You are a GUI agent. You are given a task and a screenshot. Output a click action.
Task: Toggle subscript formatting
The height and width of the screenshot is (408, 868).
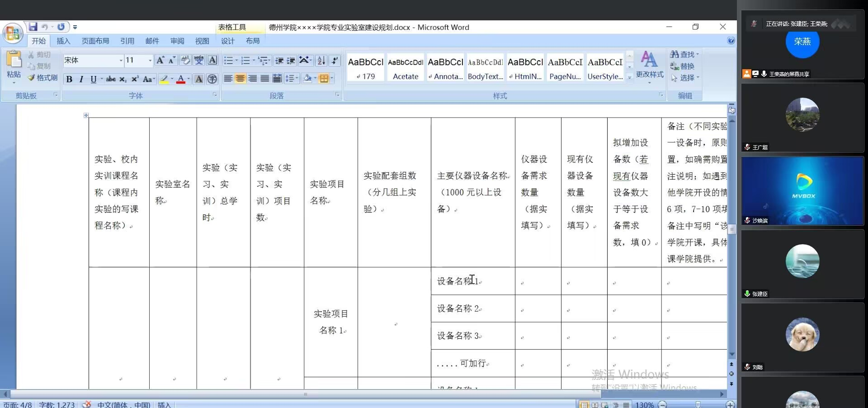click(x=123, y=79)
